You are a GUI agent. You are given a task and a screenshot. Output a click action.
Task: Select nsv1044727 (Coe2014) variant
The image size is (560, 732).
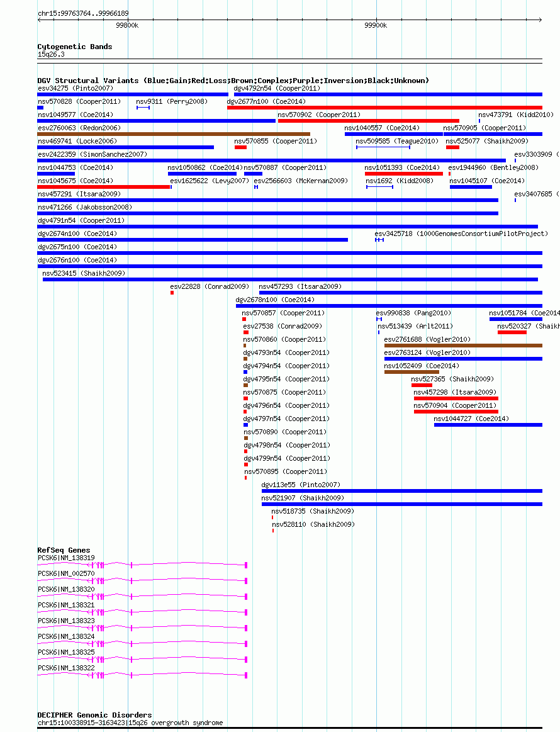(471, 419)
